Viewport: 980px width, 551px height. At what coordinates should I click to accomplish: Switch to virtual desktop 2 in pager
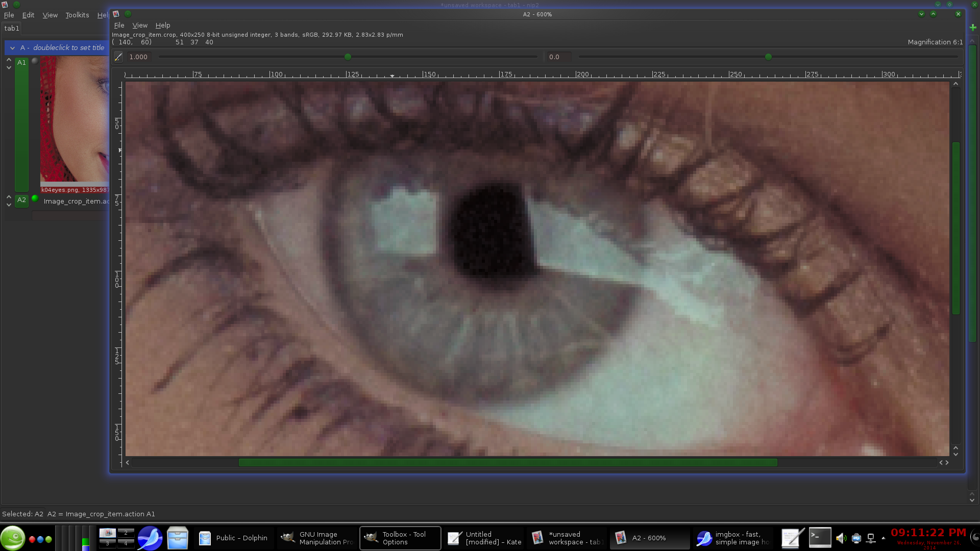click(126, 533)
